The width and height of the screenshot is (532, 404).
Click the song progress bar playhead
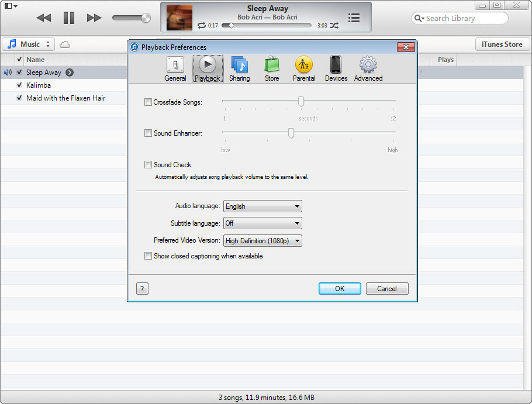click(231, 26)
